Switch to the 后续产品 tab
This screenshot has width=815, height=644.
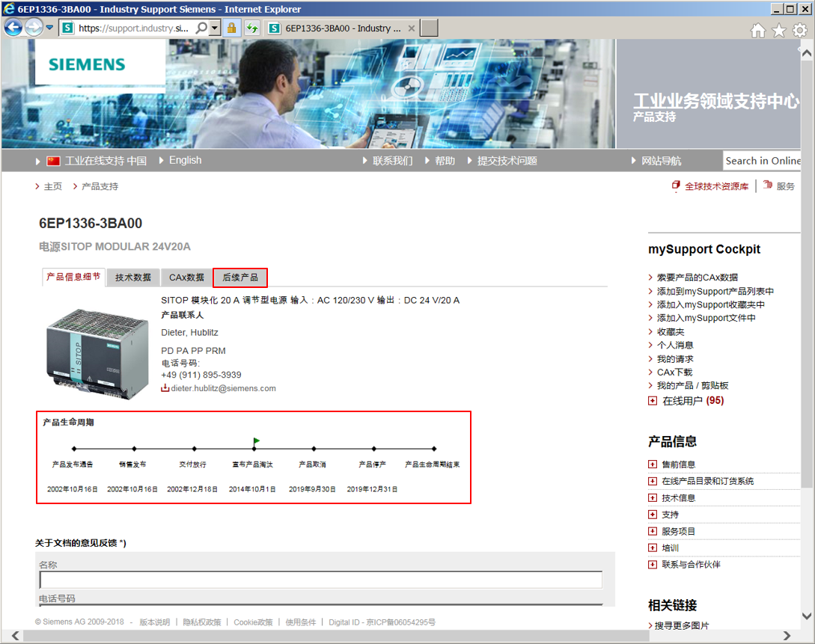click(x=240, y=277)
